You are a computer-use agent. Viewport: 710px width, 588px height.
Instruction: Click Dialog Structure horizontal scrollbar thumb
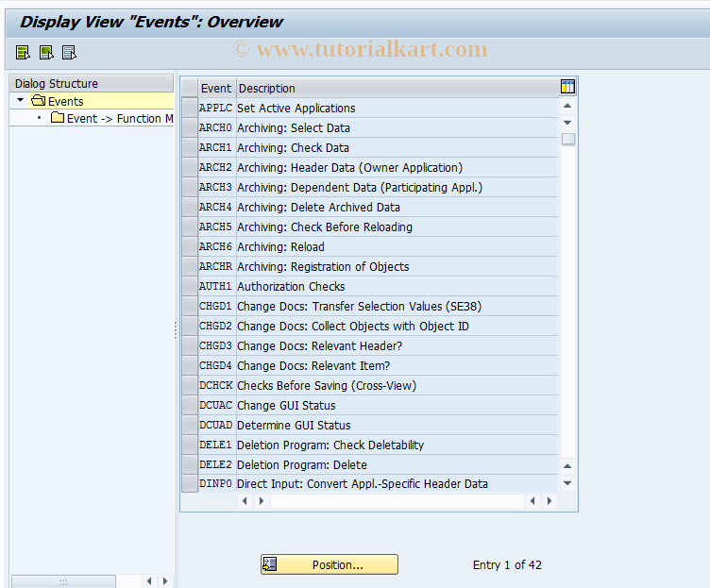(63, 581)
